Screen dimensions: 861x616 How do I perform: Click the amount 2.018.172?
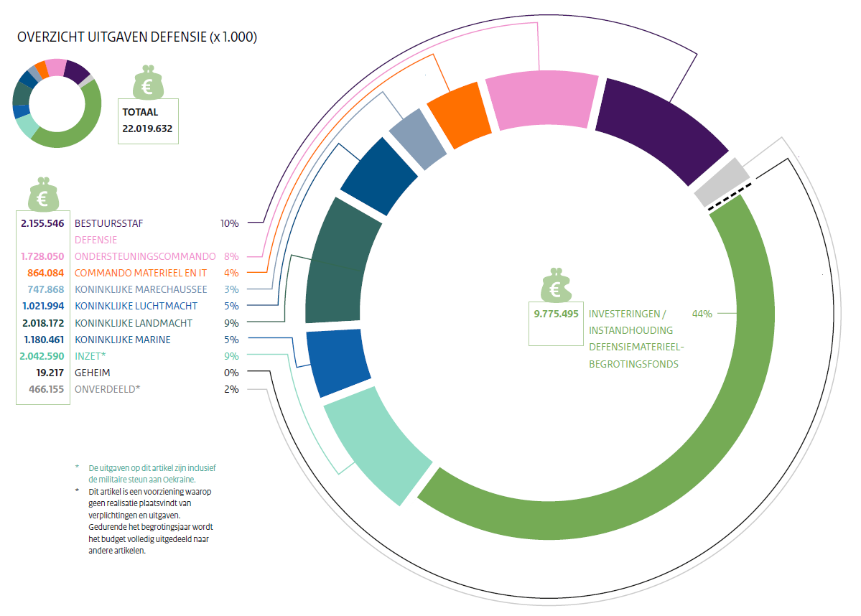pyautogui.click(x=43, y=323)
